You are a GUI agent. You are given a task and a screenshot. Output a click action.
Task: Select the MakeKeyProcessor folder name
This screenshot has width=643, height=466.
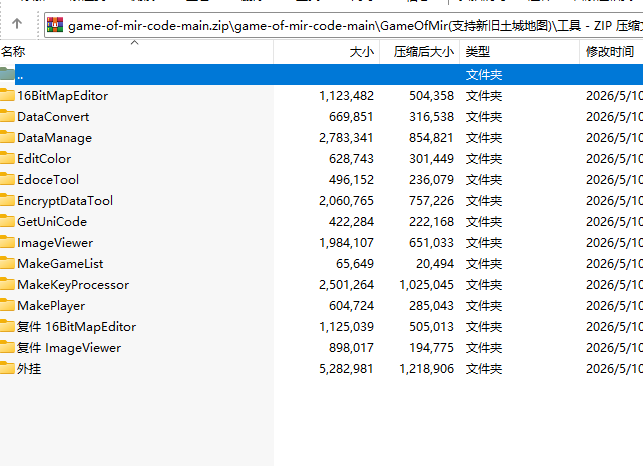73,285
